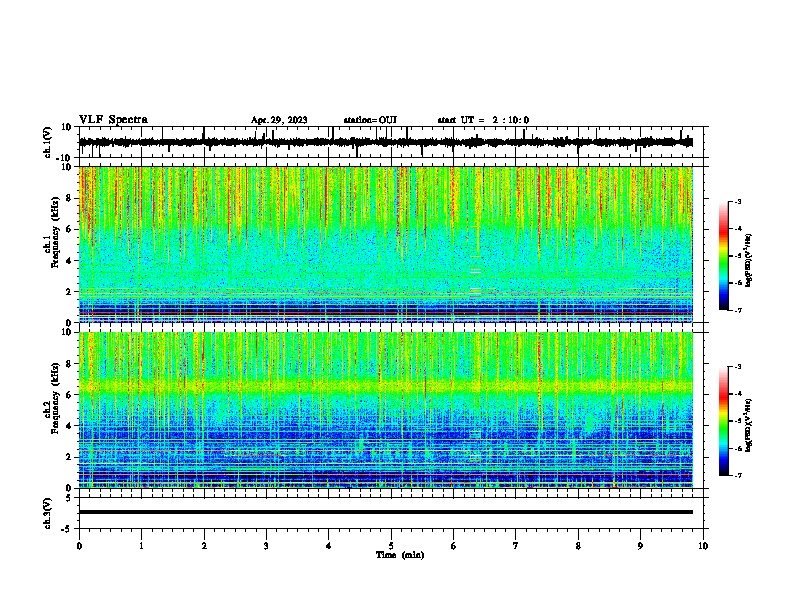
Task: Click the time axis tick label "7"
Action: tap(516, 546)
